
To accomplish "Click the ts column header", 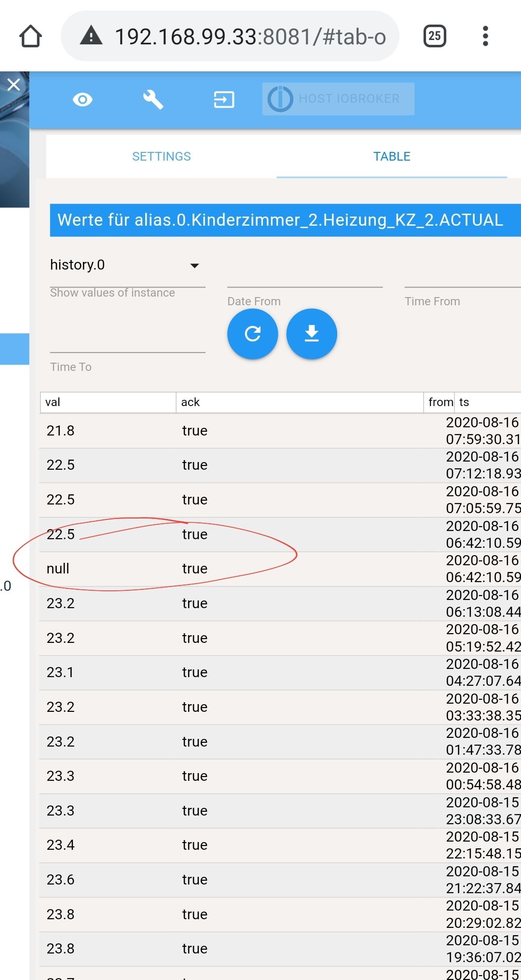I will [488, 402].
